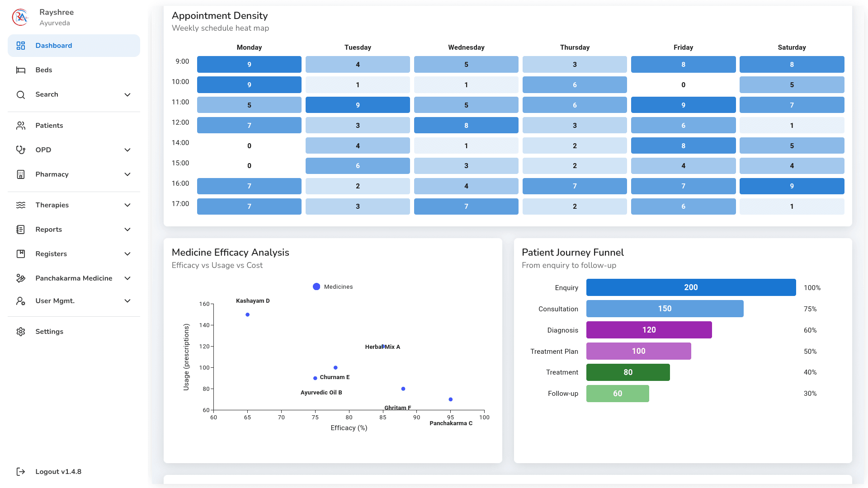Expand the User Mgmt. section
This screenshot has width=868, height=488.
click(x=127, y=300)
